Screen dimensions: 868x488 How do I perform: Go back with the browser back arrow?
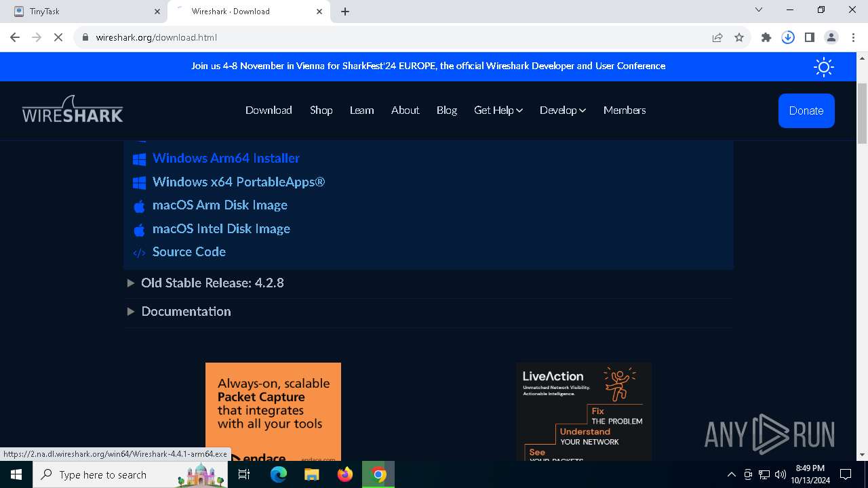point(15,37)
